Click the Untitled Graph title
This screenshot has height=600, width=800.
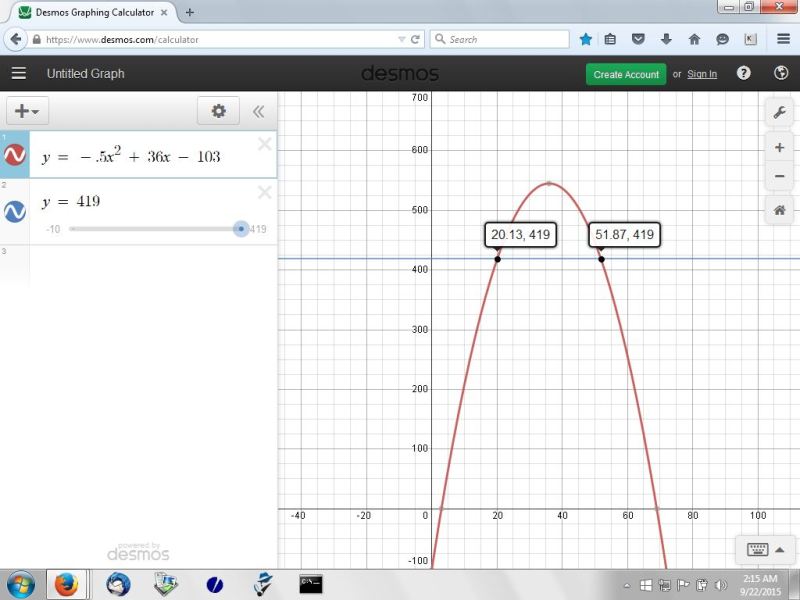click(x=86, y=73)
